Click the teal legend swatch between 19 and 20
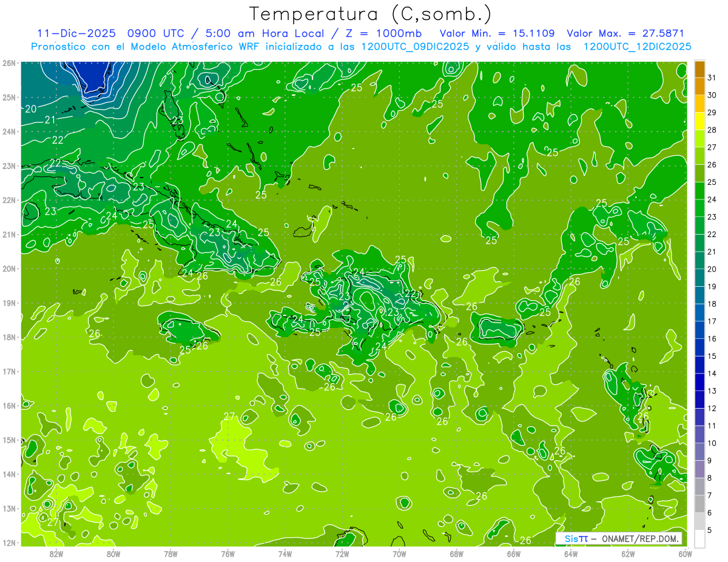Image resolution: width=728 pixels, height=562 pixels. tap(699, 278)
